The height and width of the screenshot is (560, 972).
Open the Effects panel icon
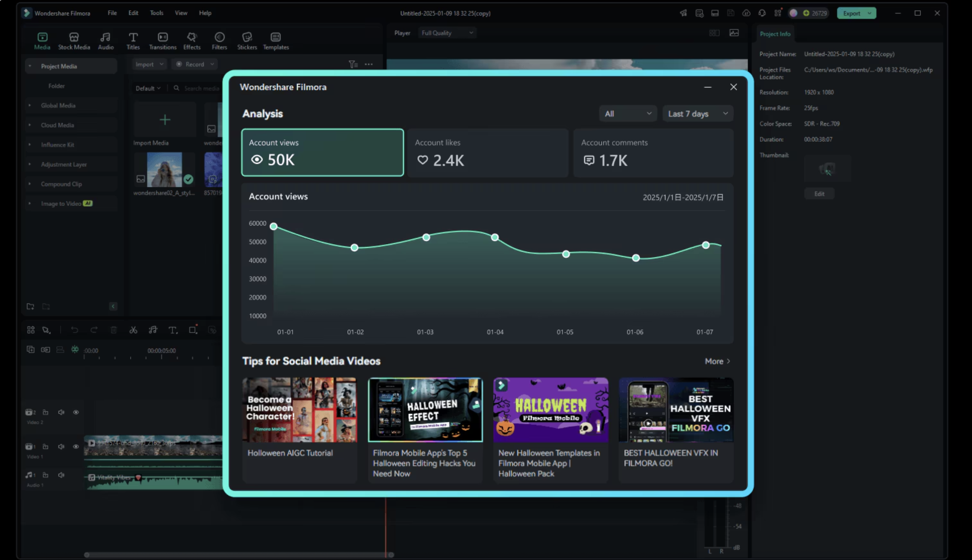tap(192, 37)
